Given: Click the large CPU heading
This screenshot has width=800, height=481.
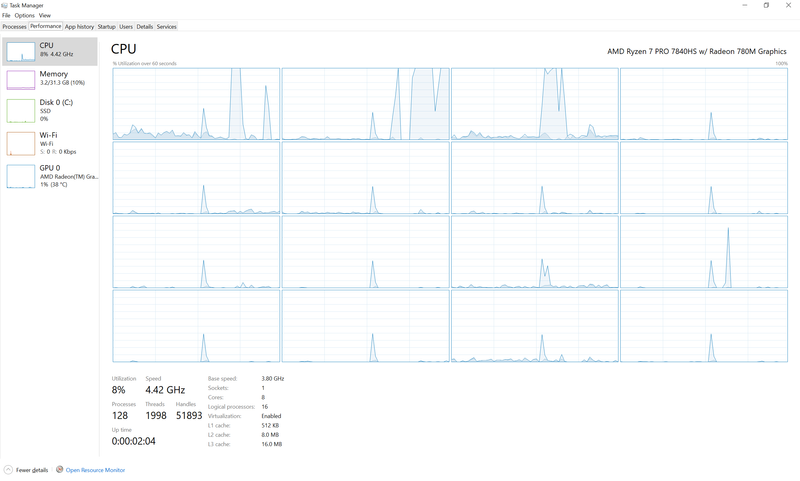Looking at the screenshot, I should click(123, 49).
